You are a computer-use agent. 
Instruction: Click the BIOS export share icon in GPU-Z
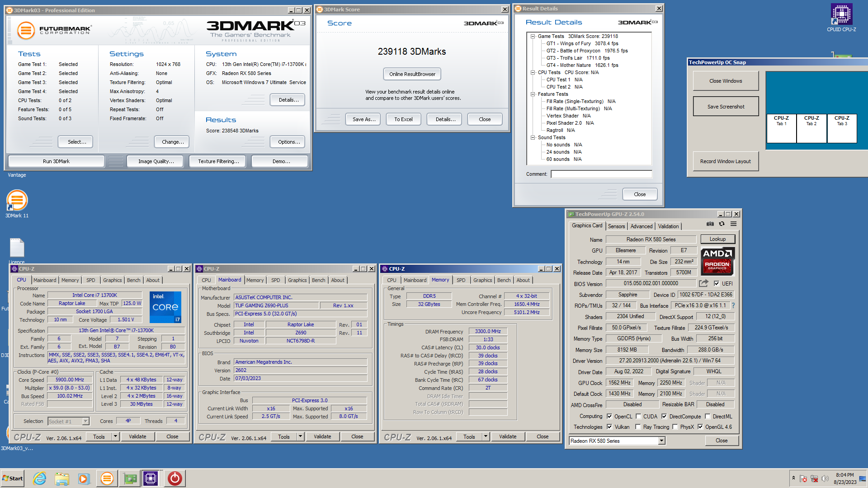point(703,283)
